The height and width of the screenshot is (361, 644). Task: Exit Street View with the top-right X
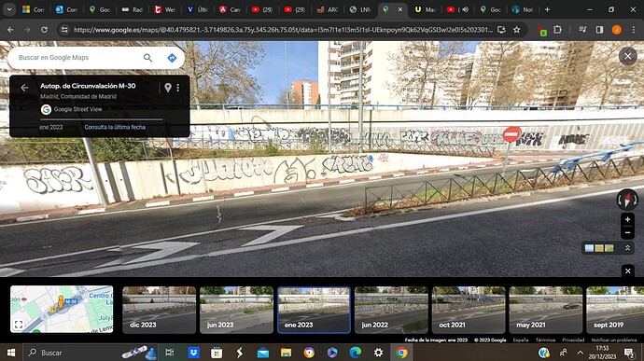[627, 56]
